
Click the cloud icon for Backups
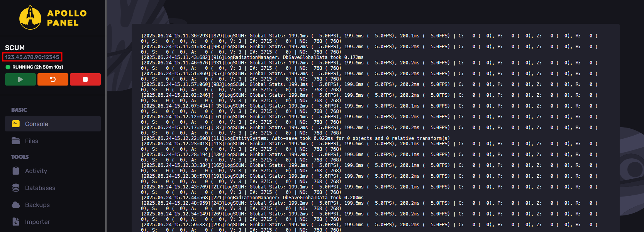click(16, 205)
